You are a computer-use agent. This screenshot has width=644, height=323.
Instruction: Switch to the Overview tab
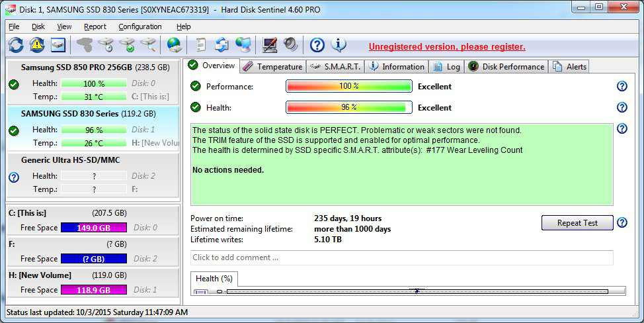coord(212,66)
